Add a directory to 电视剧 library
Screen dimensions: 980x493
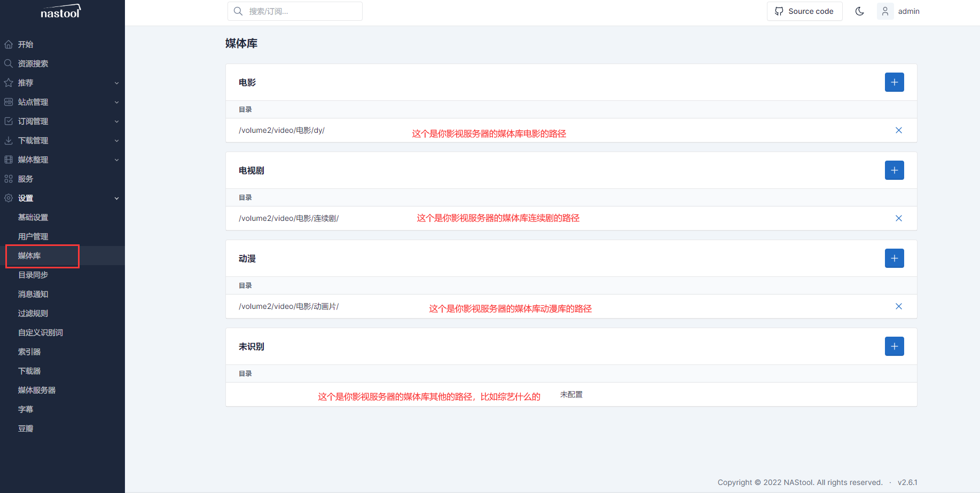894,170
